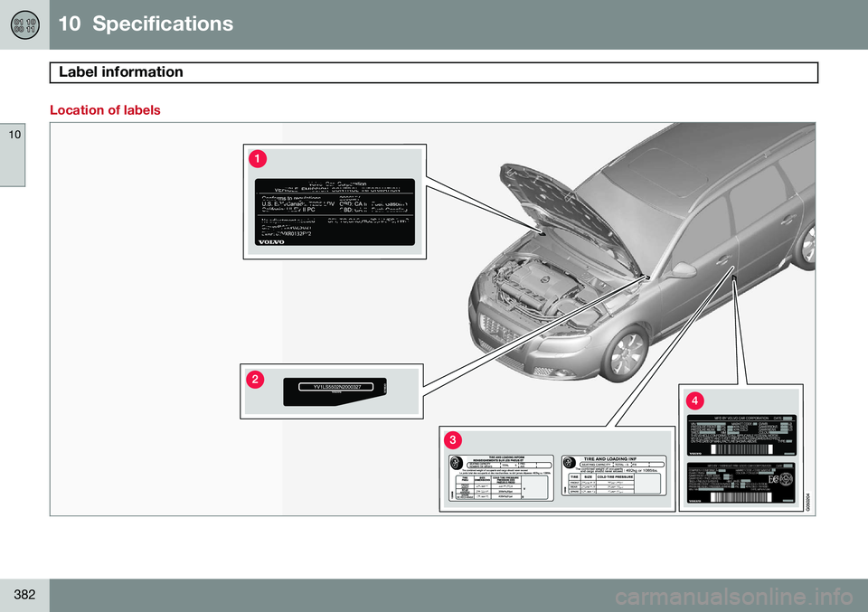Click the 'Location of labels' red heading
This screenshot has height=612, width=868.
point(105,110)
